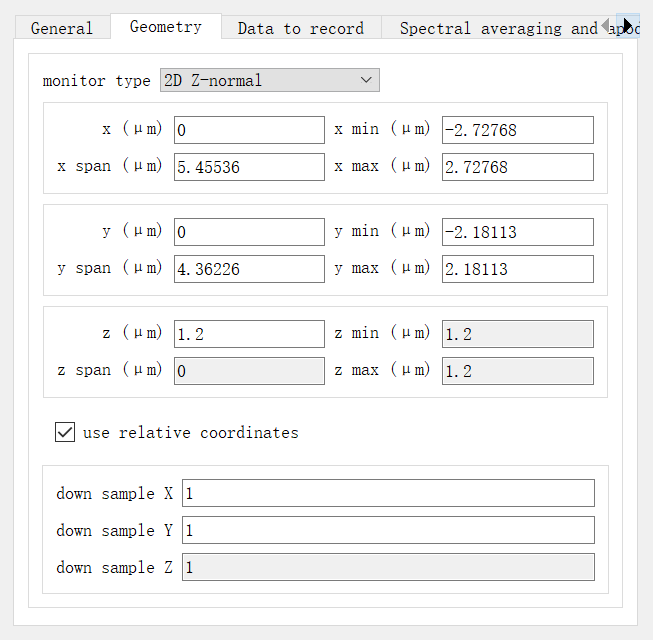Switch to the General tab
This screenshot has height=640, width=653.
pos(62,28)
